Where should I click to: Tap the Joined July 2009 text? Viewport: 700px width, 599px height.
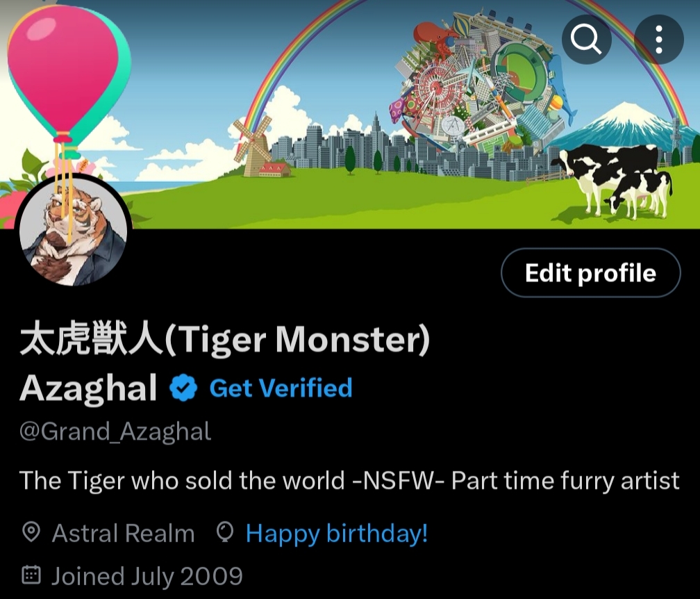pyautogui.click(x=147, y=576)
